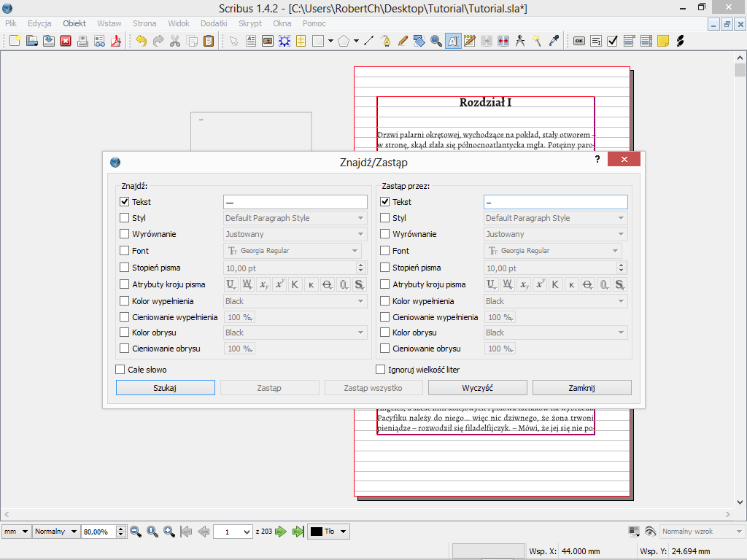
Task: Click the zoom in magnifier in status bar
Action: 169,532
